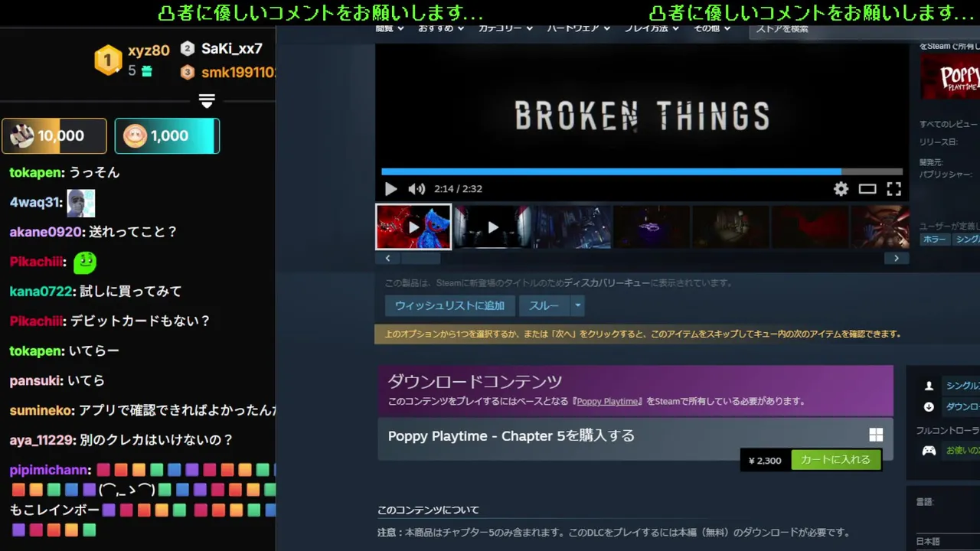
Task: Move the thumbnail strip horizontal scrollbar handle
Action: coord(420,258)
